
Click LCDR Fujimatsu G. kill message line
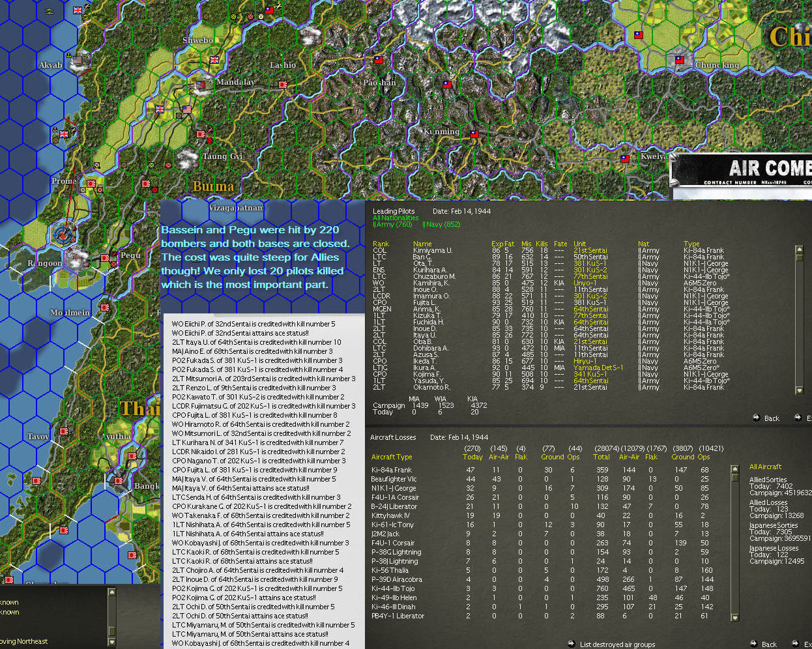[x=263, y=406]
